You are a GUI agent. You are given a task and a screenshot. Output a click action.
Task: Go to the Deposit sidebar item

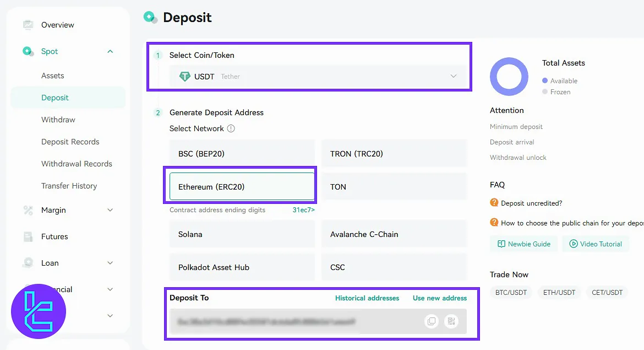coord(68,98)
